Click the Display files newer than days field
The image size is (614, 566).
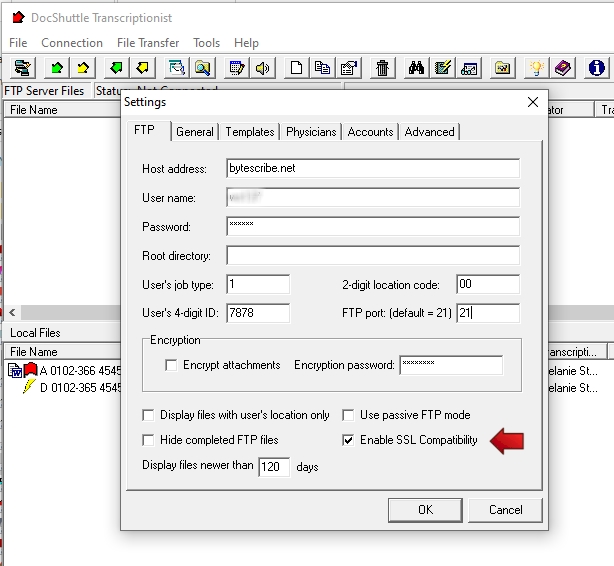pos(274,467)
